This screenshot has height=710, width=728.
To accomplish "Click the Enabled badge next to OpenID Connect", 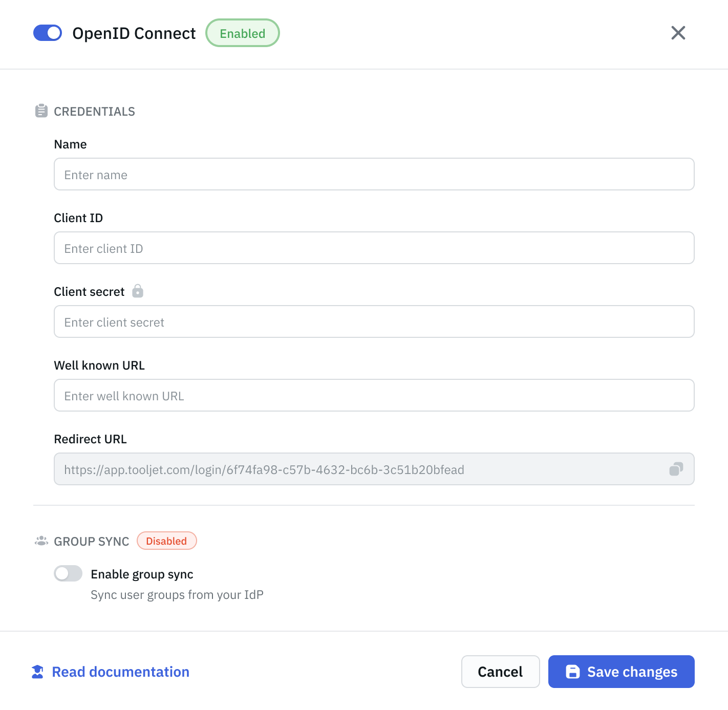I will [x=242, y=33].
